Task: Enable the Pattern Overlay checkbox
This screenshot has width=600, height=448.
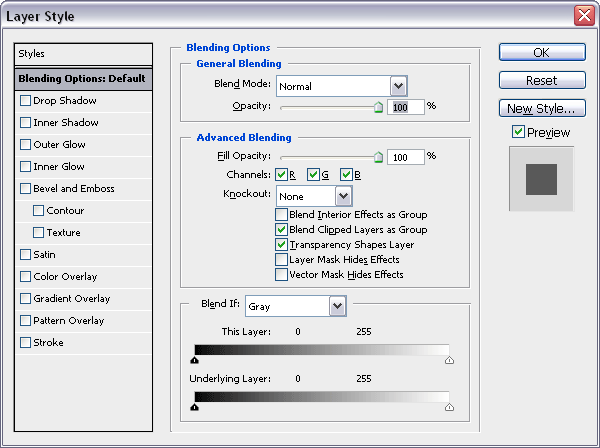Action: [x=25, y=321]
